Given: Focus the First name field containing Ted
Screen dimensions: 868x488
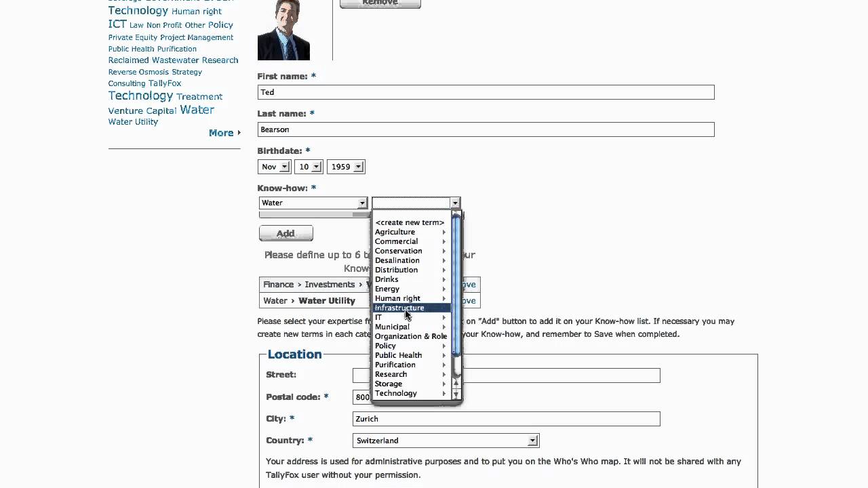Looking at the screenshot, I should point(486,92).
